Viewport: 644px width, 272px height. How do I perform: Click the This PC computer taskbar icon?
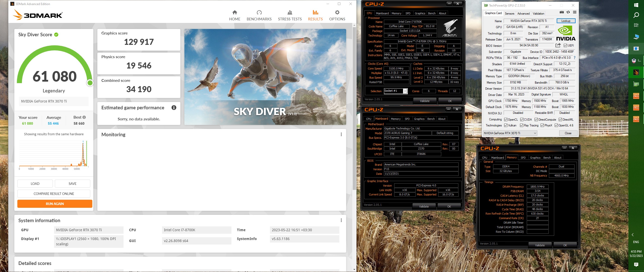click(636, 37)
